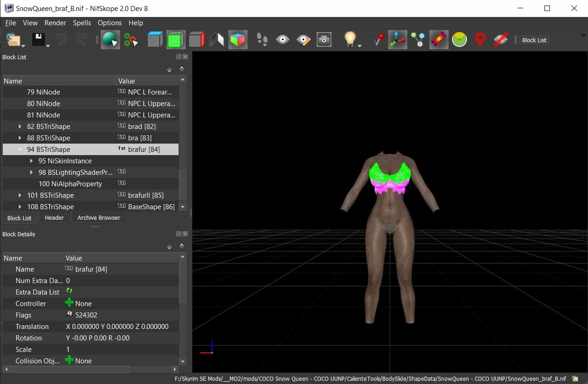Image resolution: width=588 pixels, height=384 pixels.
Task: Click the Block Details horizontal scrollbar right arrow
Action: click(x=174, y=369)
